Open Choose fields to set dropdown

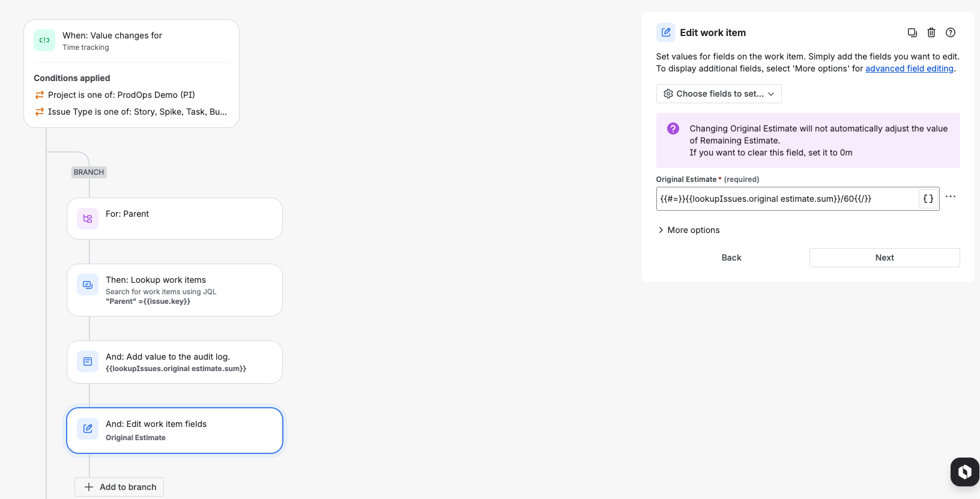[x=719, y=94]
